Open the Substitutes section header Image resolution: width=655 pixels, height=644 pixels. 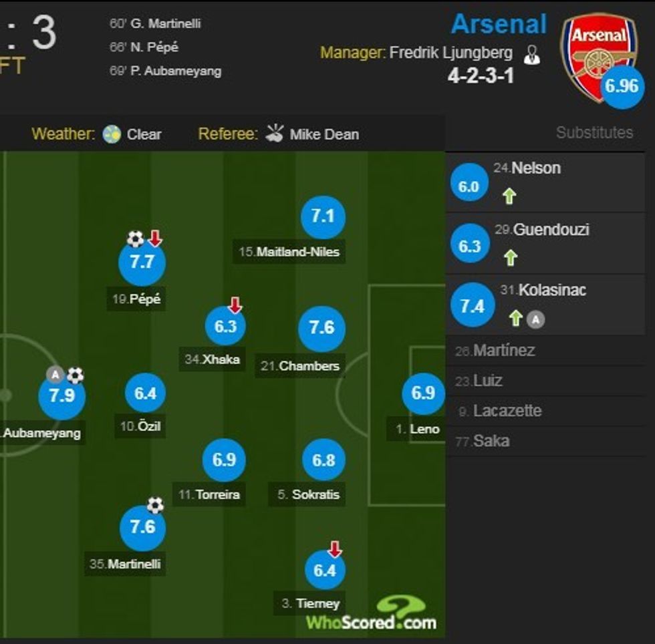[x=594, y=133]
